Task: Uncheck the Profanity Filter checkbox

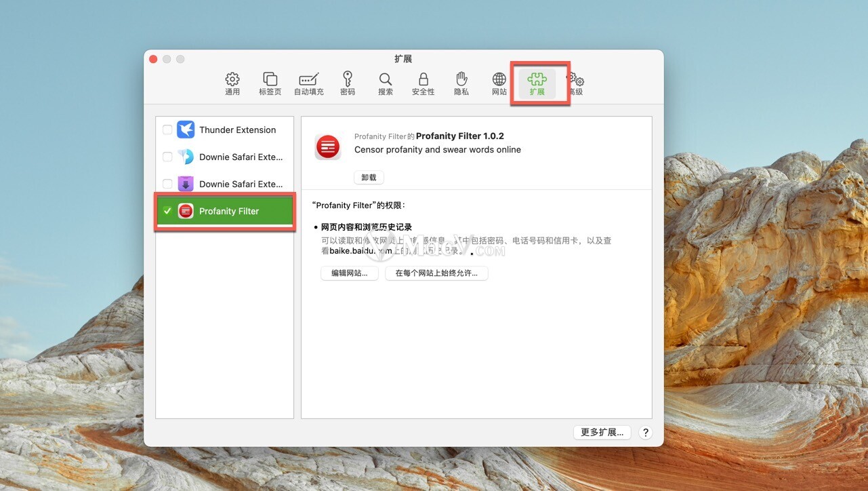Action: [167, 211]
